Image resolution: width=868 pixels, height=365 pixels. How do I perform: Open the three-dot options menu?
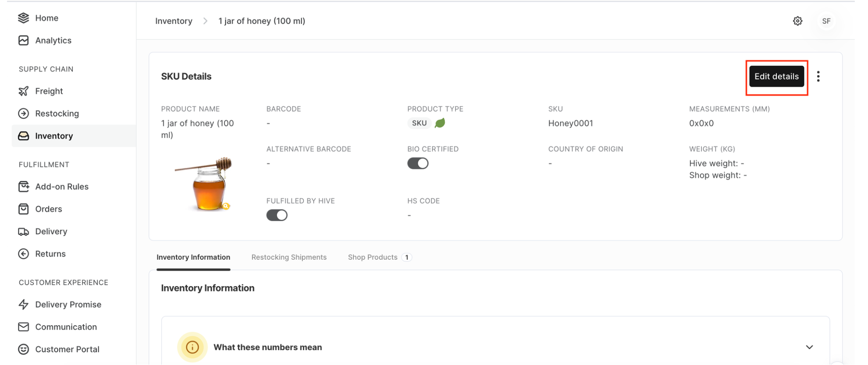click(818, 76)
